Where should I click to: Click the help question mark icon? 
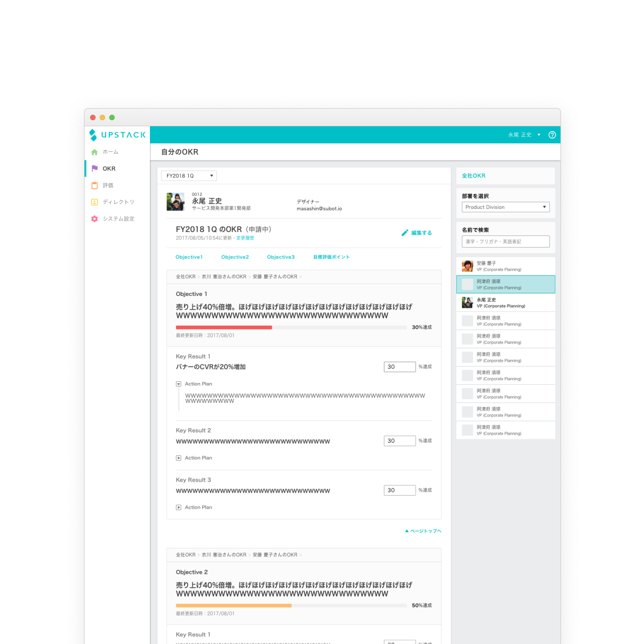click(552, 135)
